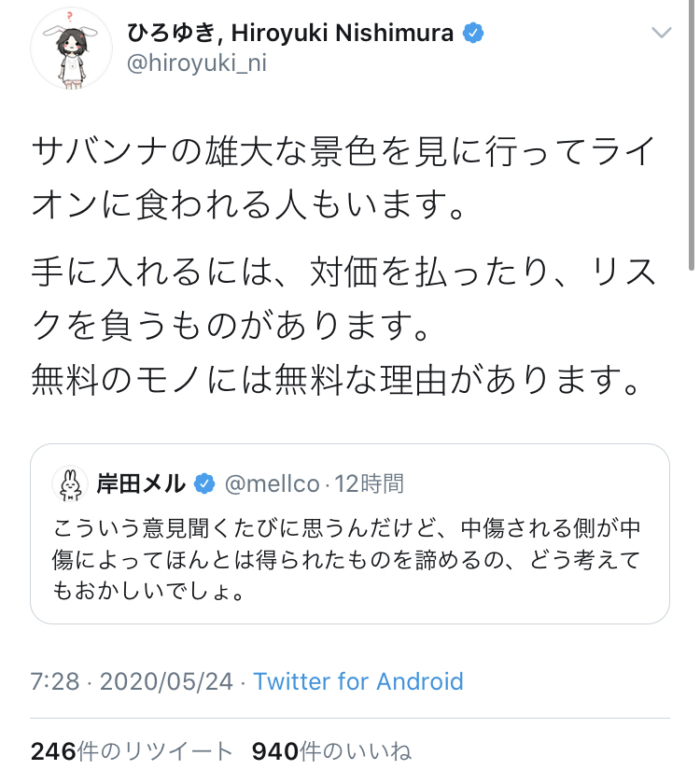Click the 12時間 timestamp on quoted tweet
700x770 pixels.
(370, 484)
